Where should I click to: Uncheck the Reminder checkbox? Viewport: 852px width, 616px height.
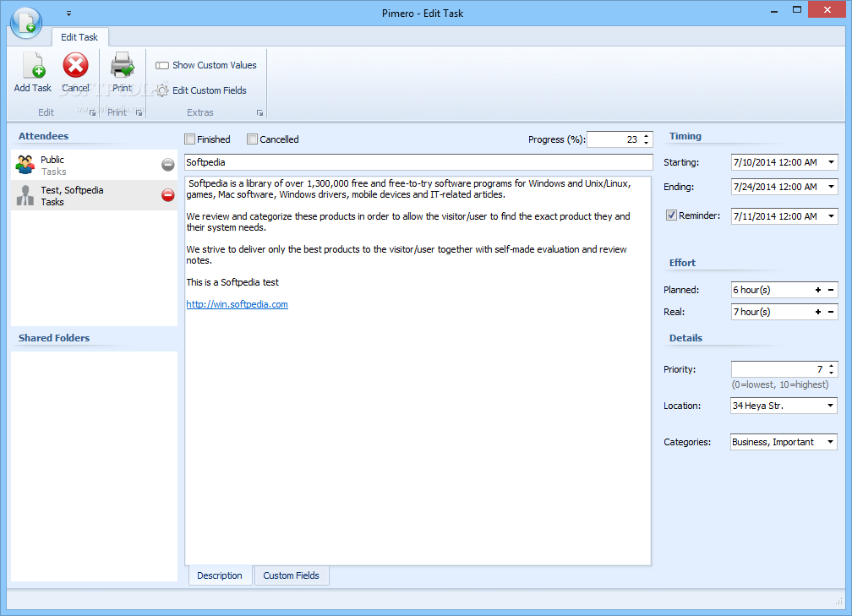tap(672, 215)
